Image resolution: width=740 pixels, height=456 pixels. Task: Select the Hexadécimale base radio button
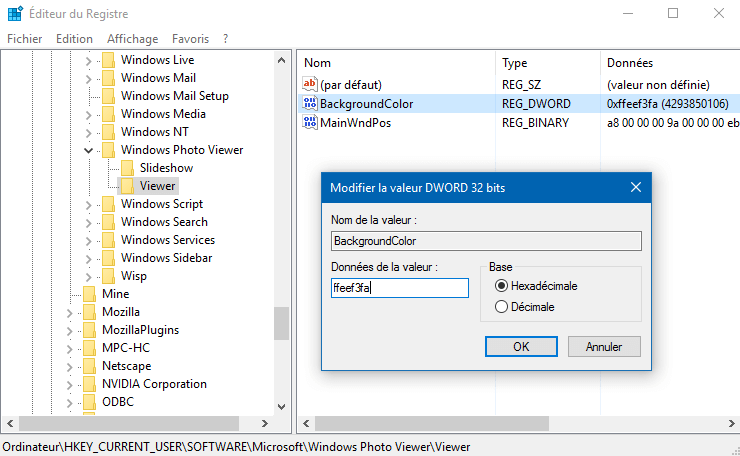tap(501, 286)
